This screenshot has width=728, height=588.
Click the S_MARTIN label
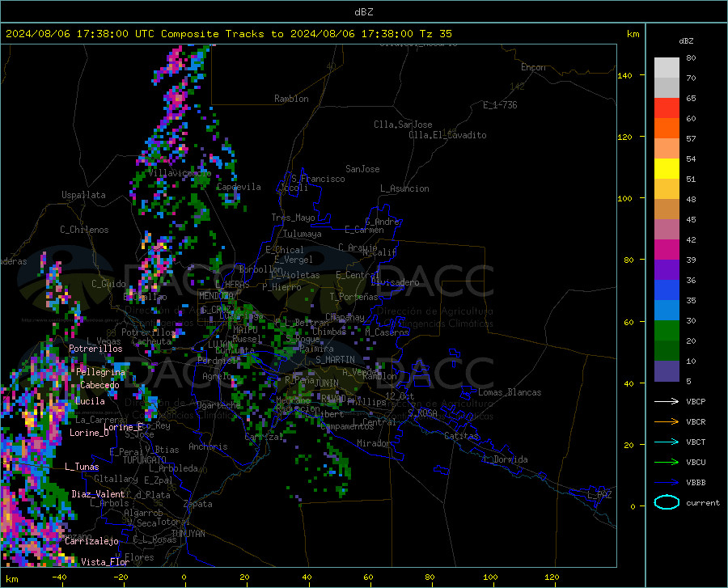[x=335, y=360]
